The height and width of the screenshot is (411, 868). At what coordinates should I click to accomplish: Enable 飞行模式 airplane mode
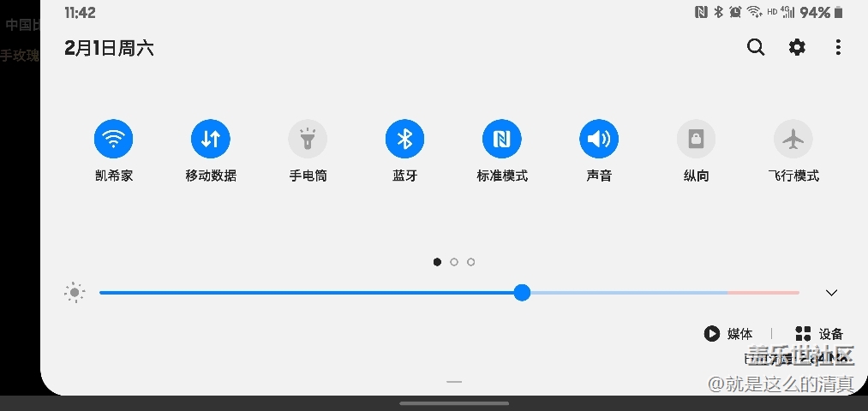click(793, 139)
